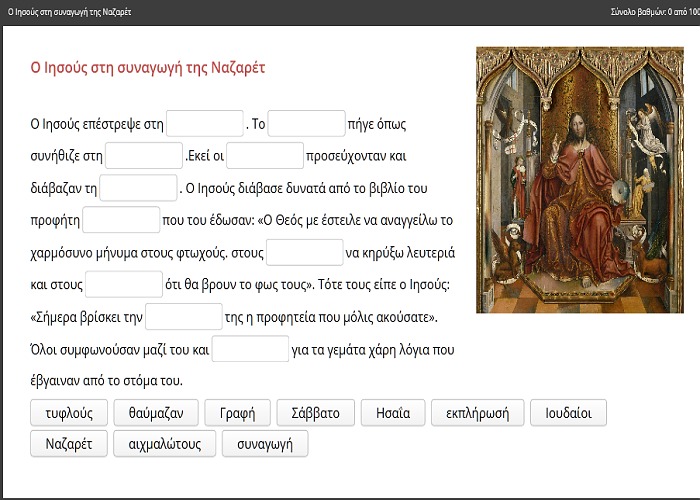This screenshot has height=500, width=700.
Task: Select the word button τυφλούς
Action: point(69,413)
